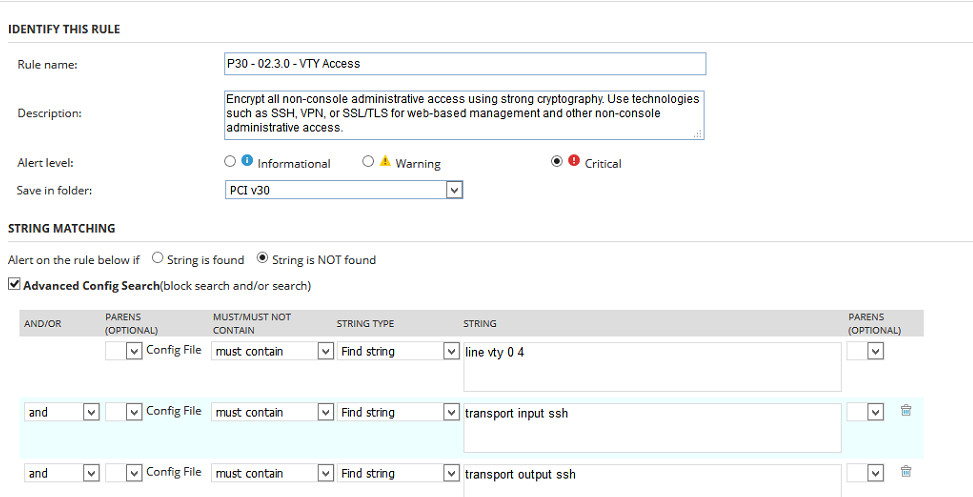Select 'String is found' option
Screen dimensions: 973x497
[158, 258]
